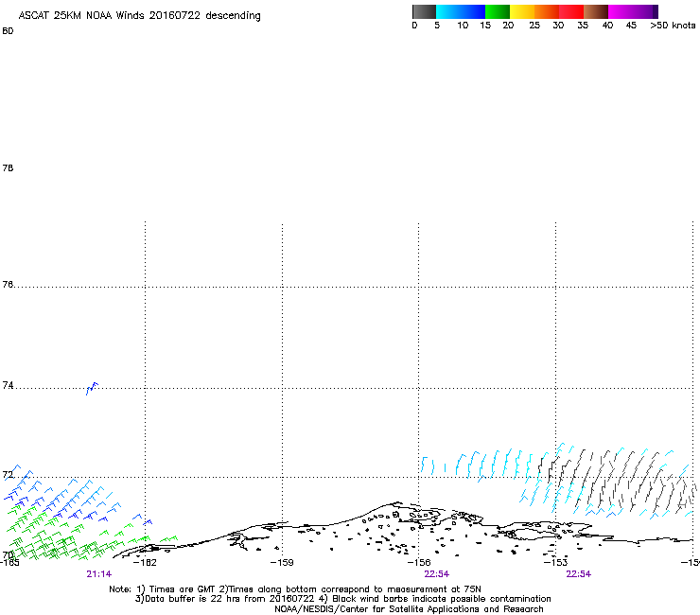Click the isolated blue wind barb near 74N
The width and height of the screenshot is (700, 615).
coord(92,388)
